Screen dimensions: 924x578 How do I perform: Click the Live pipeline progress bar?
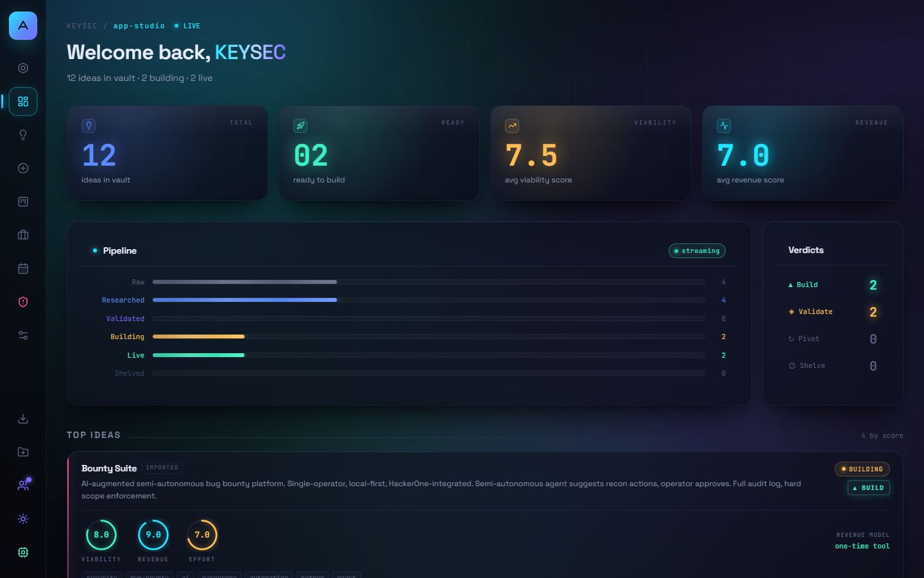[429, 355]
